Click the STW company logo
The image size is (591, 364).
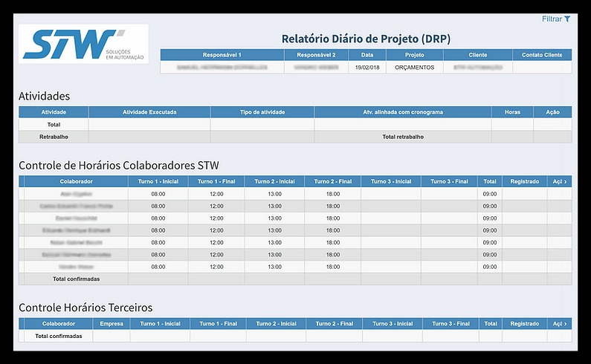point(83,45)
